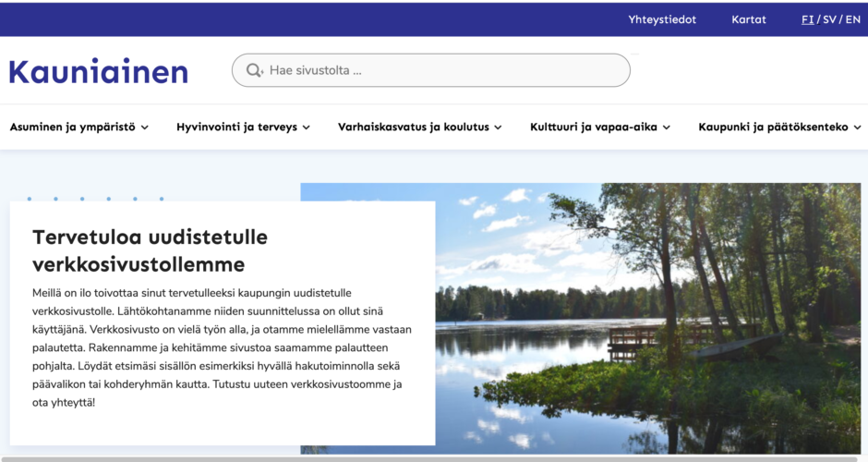
Task: Open the Yhteystiedot link
Action: point(662,19)
